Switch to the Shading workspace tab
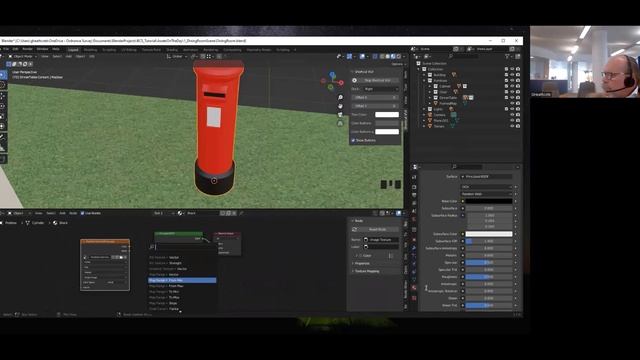 point(171,50)
